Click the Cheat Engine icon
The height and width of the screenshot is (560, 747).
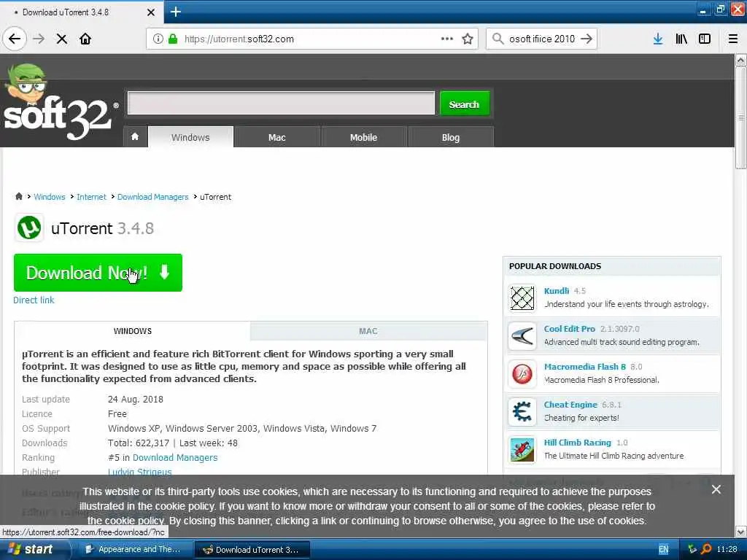pyautogui.click(x=522, y=412)
